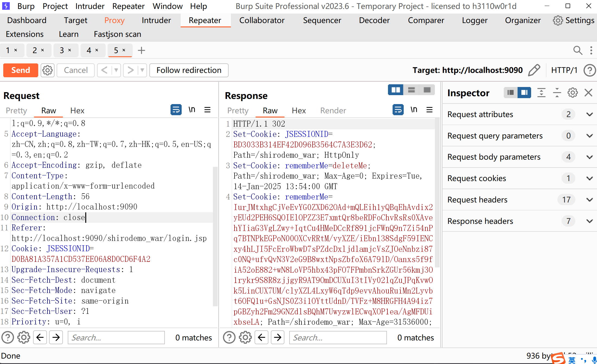The height and width of the screenshot is (364, 597).
Task: Dock the Inspector on the right side
Action: point(524,93)
